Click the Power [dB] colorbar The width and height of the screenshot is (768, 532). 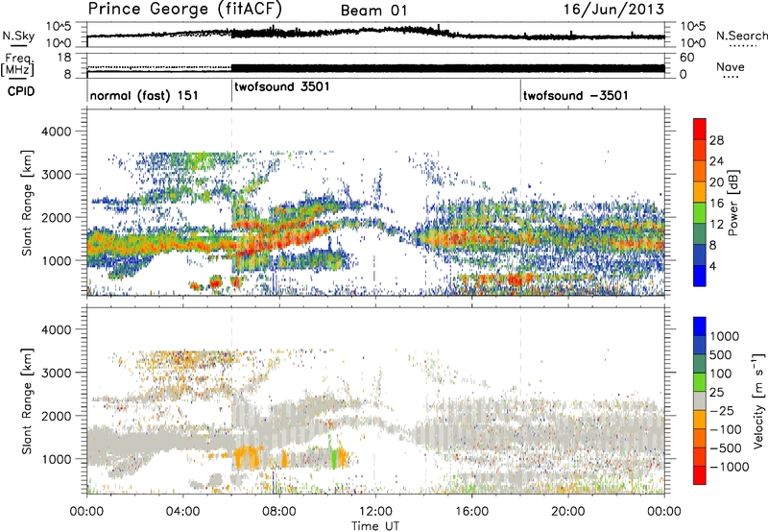[700, 202]
